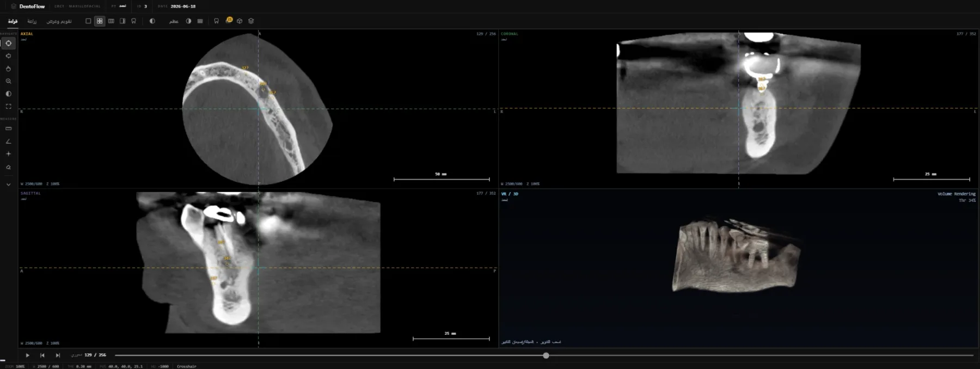
Task: Click the CBCT · MAXILLOFACIAL header label
Action: click(77, 7)
